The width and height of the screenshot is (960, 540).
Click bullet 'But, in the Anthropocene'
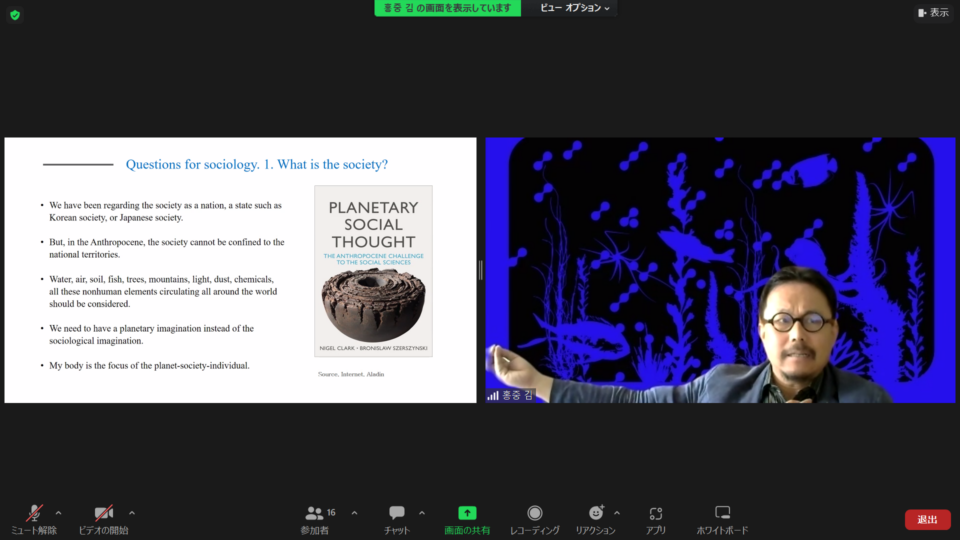(167, 248)
